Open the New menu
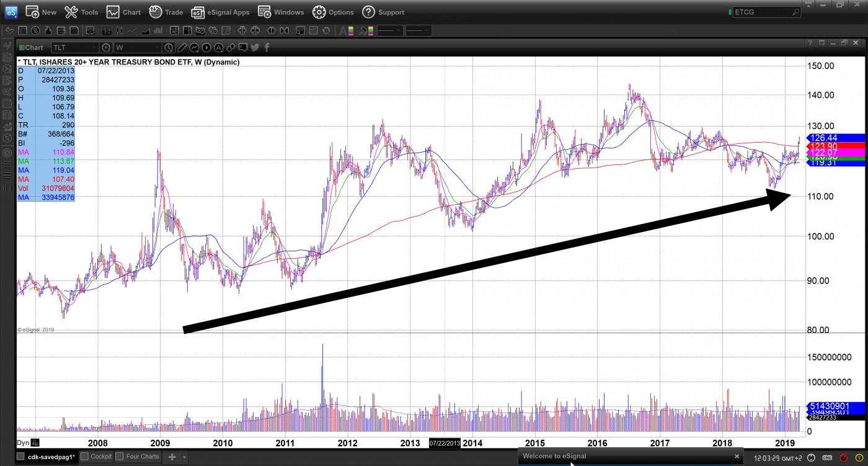 (41, 12)
